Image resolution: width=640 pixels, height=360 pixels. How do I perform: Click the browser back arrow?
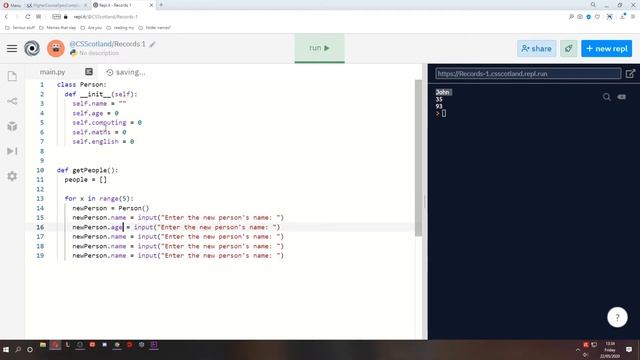pyautogui.click(x=6, y=16)
